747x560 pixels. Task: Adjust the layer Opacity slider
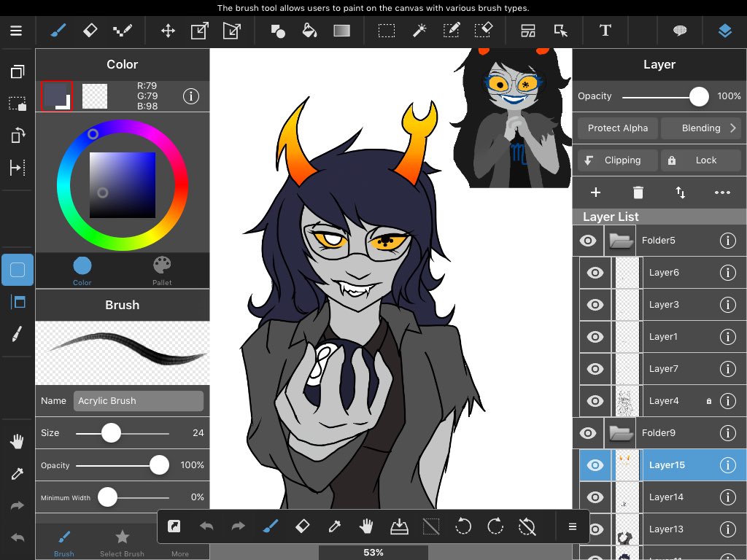(x=666, y=97)
